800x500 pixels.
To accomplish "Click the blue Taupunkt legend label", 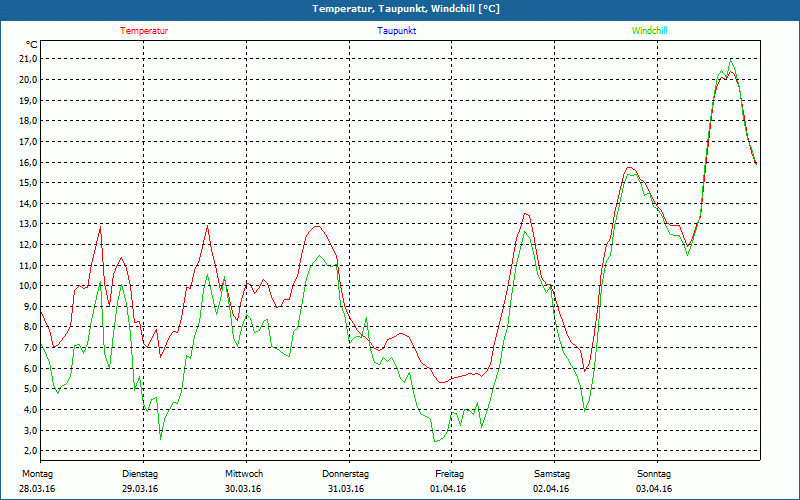I will (396, 31).
